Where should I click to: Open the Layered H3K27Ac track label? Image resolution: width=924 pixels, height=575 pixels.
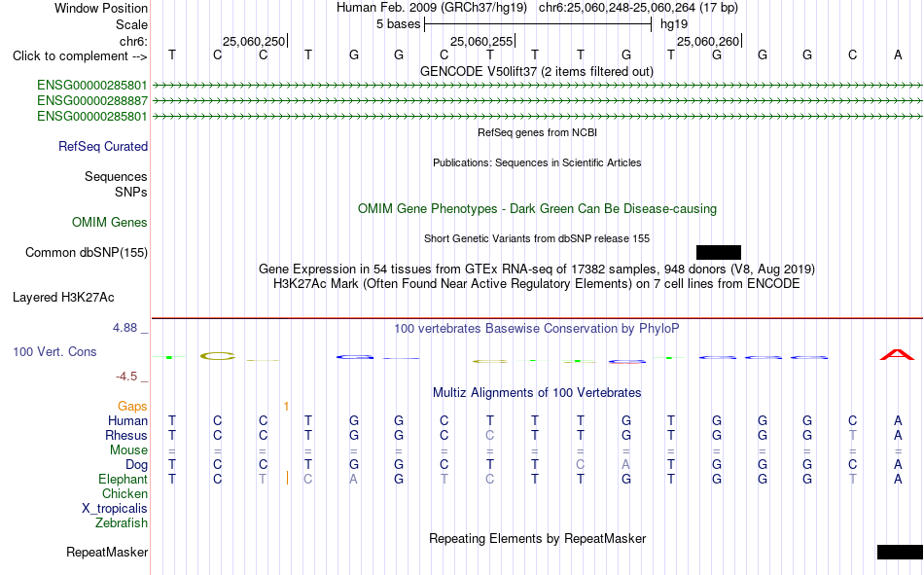point(63,298)
